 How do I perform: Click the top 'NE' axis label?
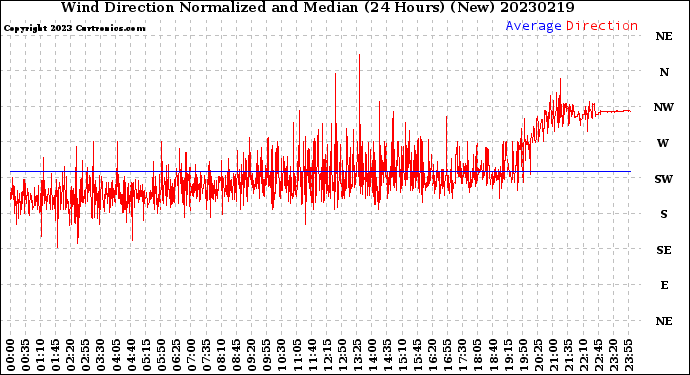point(664,37)
